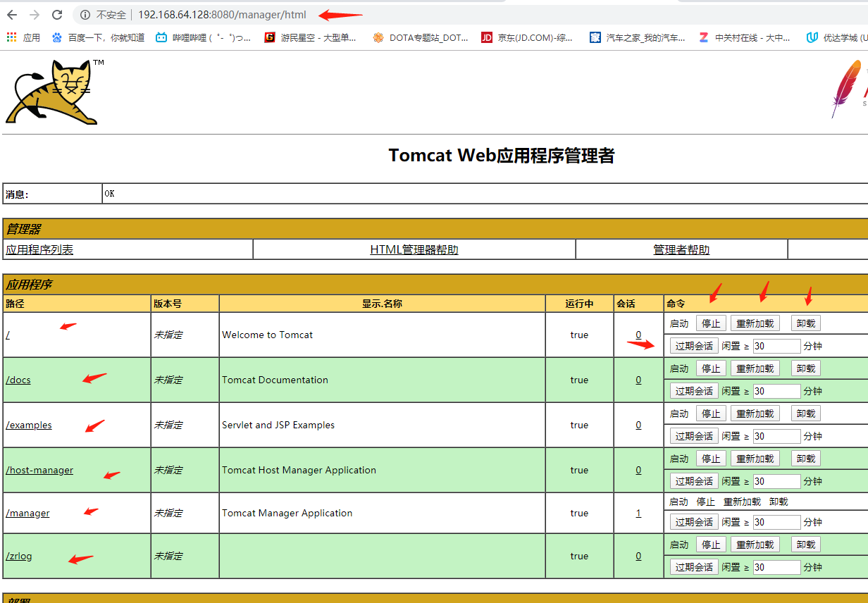The image size is (868, 603).
Task: Stop the /docs application
Action: click(x=711, y=368)
